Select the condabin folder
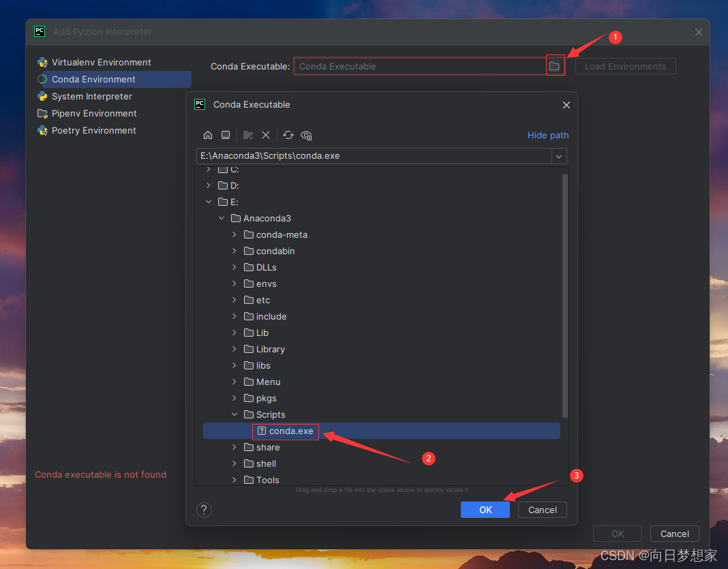This screenshot has width=728, height=569. click(275, 251)
